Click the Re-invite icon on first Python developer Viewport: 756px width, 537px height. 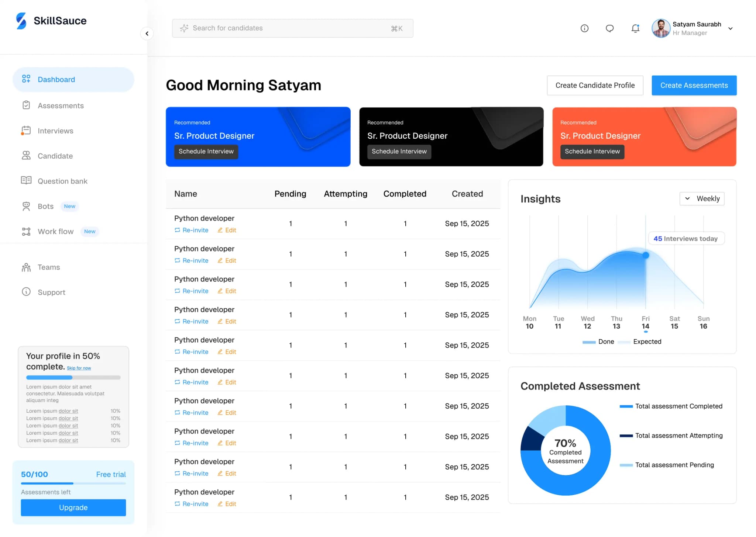coord(177,230)
